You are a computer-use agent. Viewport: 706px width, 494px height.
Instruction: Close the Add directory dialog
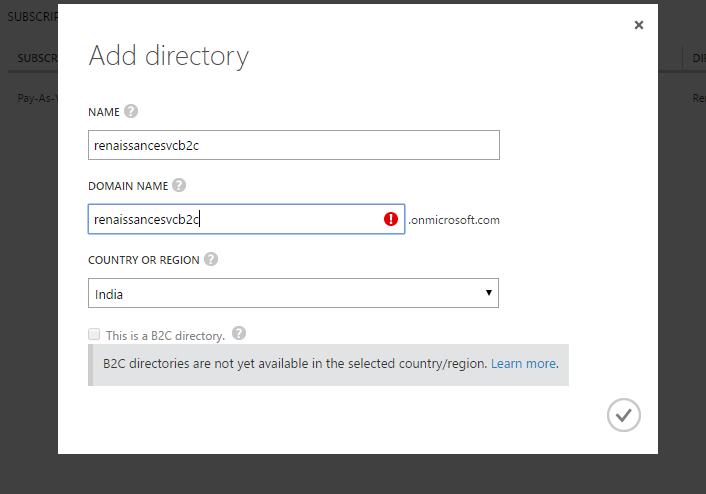(x=639, y=25)
